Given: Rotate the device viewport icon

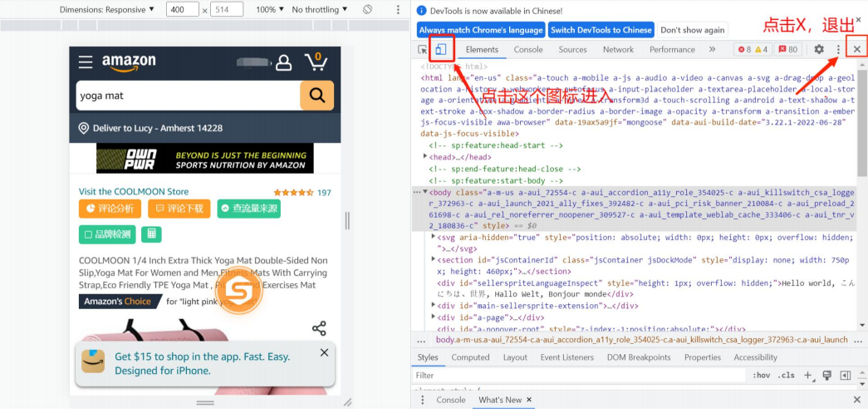Looking at the screenshot, I should tap(367, 9).
